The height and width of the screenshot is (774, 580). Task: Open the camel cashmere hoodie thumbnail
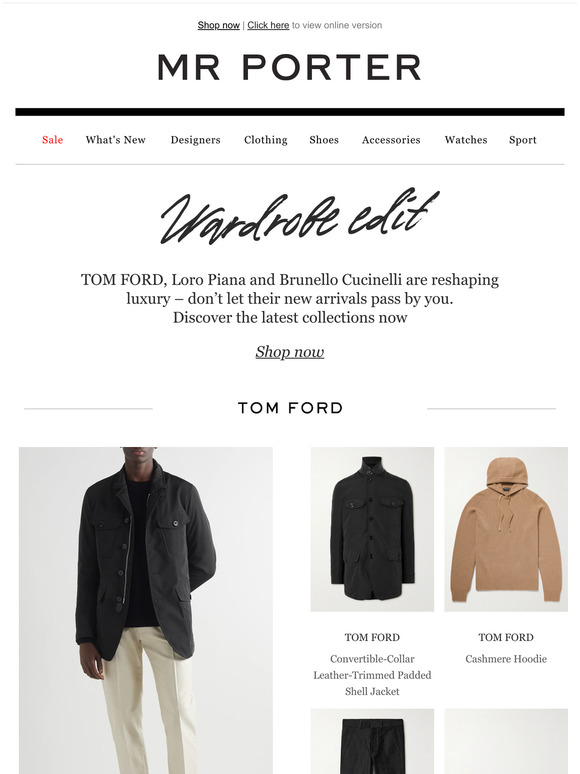pos(506,529)
